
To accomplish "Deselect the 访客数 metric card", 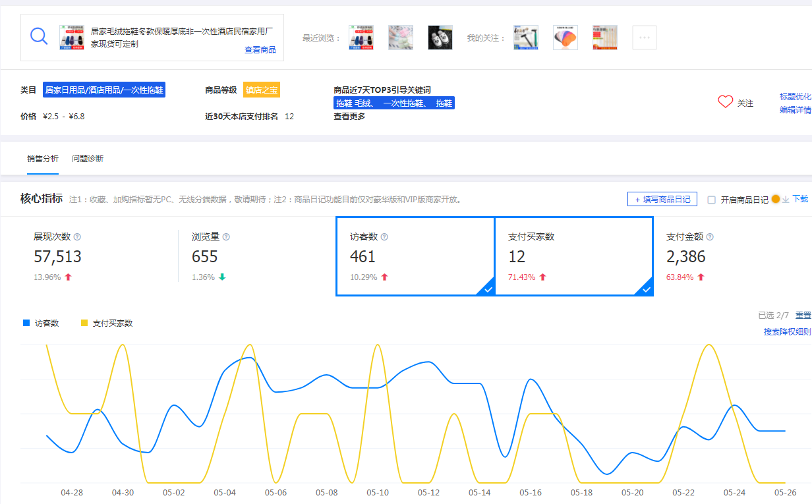I will [415, 256].
